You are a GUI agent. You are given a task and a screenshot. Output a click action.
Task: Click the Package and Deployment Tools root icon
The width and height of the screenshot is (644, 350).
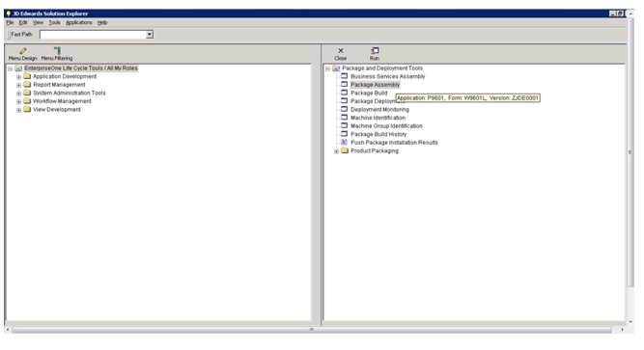click(336, 68)
